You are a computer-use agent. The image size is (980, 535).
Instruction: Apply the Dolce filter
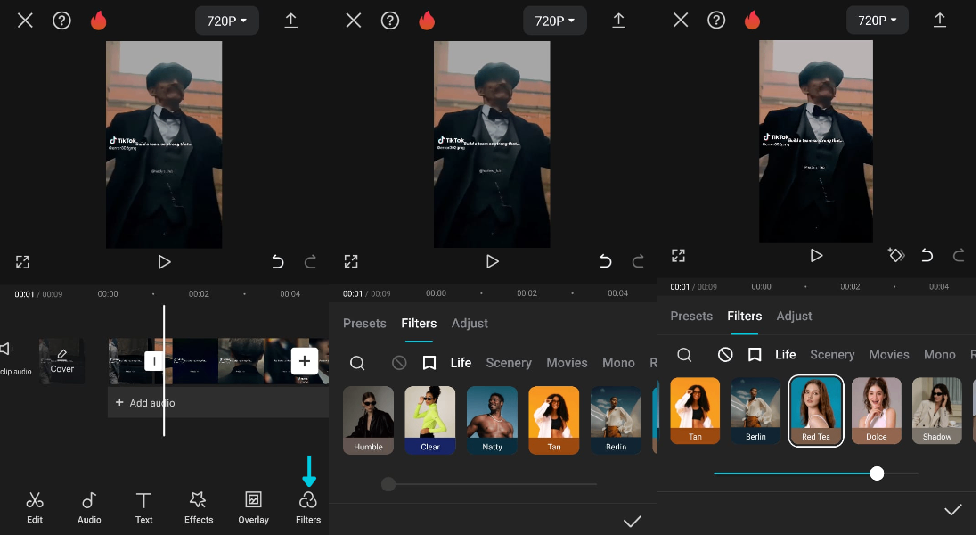click(877, 411)
